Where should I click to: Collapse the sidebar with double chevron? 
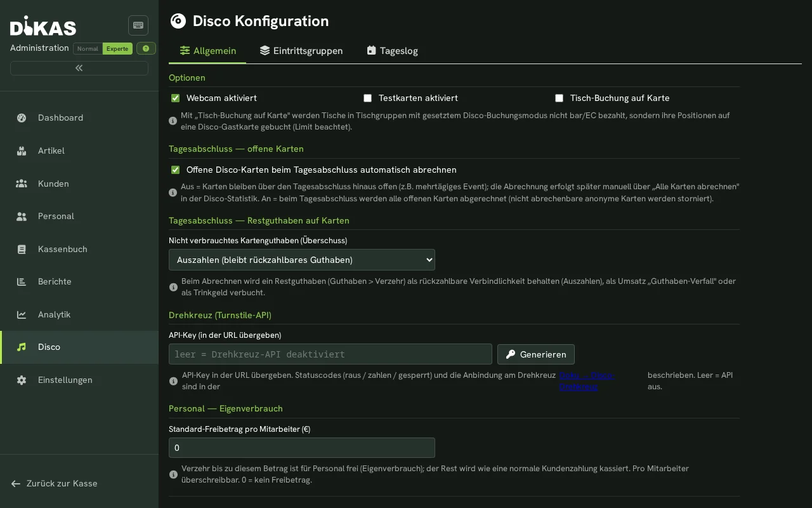[79, 68]
